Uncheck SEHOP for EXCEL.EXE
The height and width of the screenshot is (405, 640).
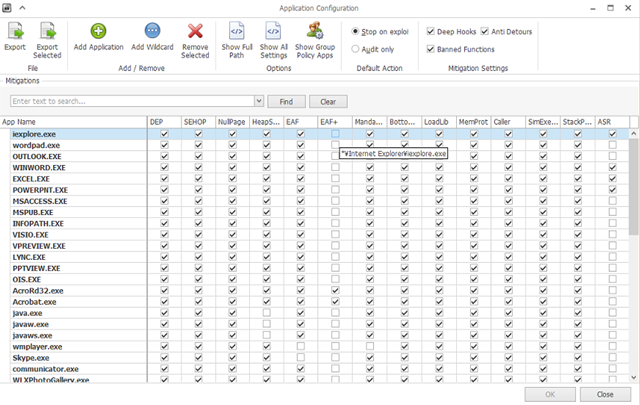point(198,178)
